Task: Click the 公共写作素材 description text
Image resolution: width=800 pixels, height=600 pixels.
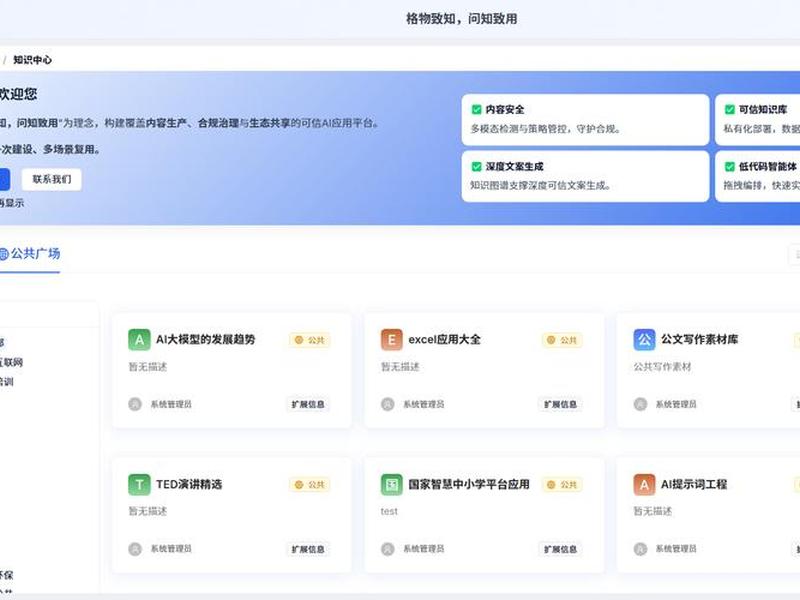Action: (x=662, y=366)
